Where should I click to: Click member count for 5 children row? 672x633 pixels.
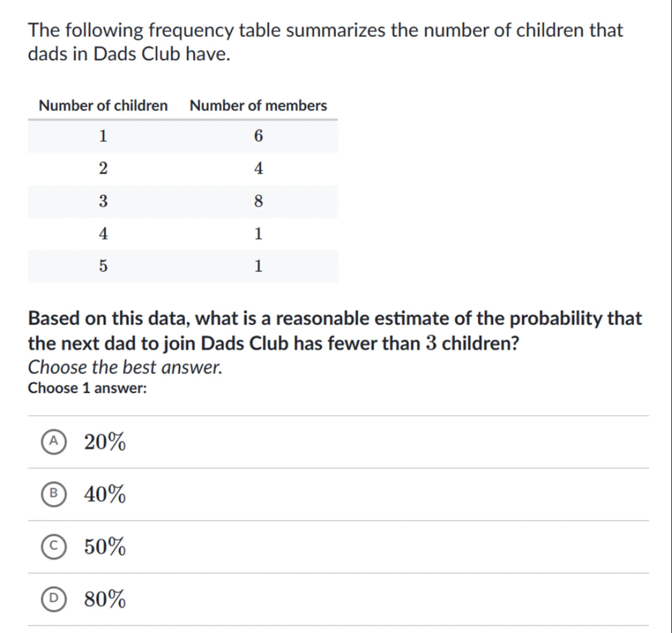pyautogui.click(x=258, y=266)
